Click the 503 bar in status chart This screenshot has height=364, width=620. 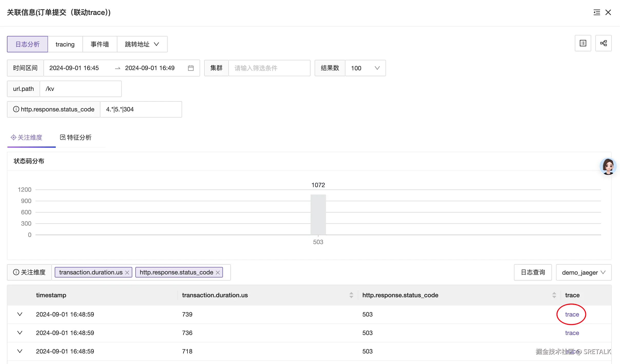pos(318,215)
